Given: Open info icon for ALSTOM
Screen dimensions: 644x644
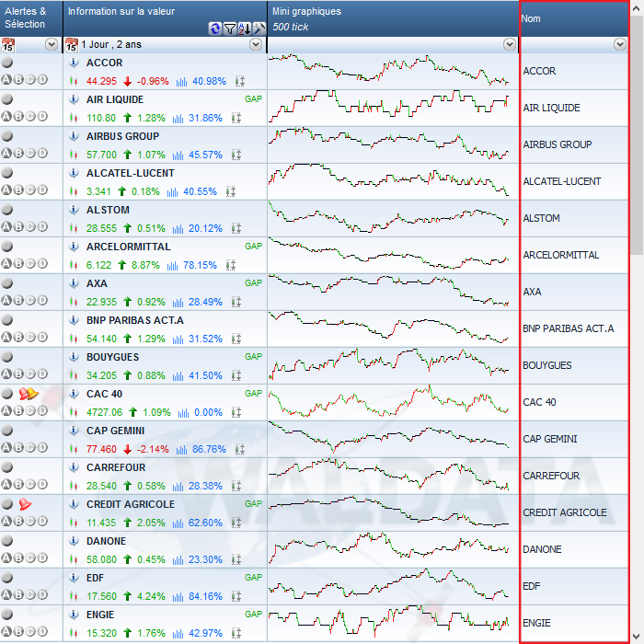Looking at the screenshot, I should pyautogui.click(x=74, y=210).
